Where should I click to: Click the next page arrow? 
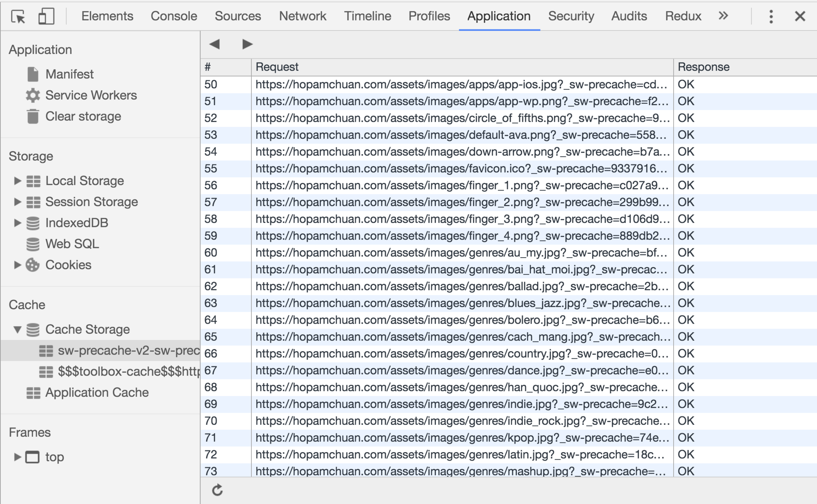(x=247, y=44)
